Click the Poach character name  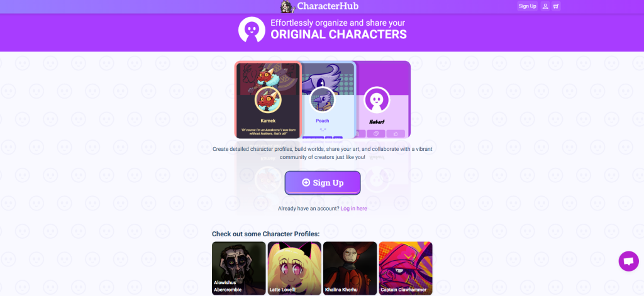(x=323, y=121)
